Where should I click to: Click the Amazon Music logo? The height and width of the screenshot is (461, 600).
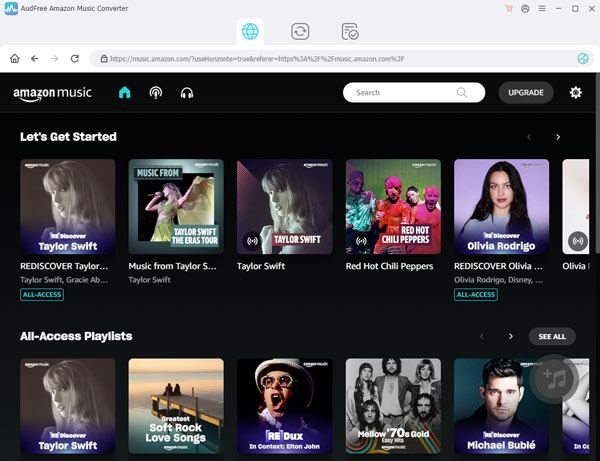(52, 94)
